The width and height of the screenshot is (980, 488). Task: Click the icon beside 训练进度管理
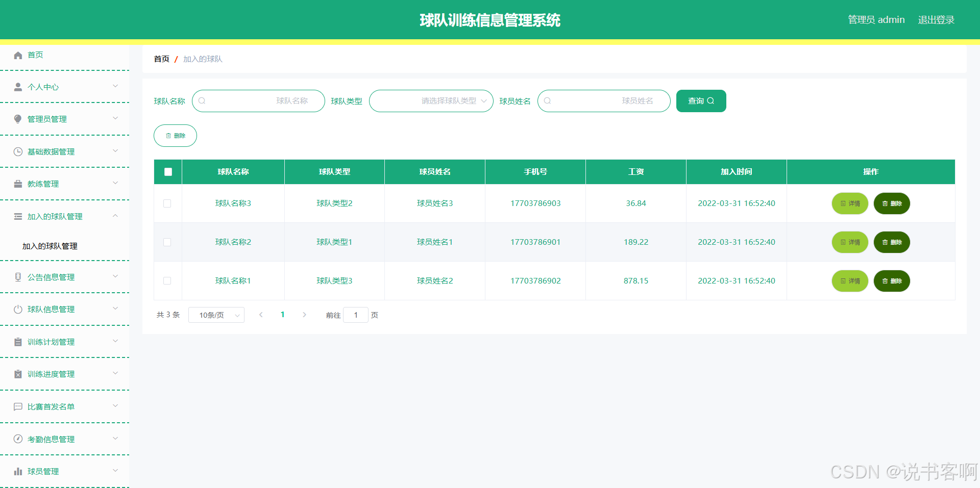(x=18, y=374)
